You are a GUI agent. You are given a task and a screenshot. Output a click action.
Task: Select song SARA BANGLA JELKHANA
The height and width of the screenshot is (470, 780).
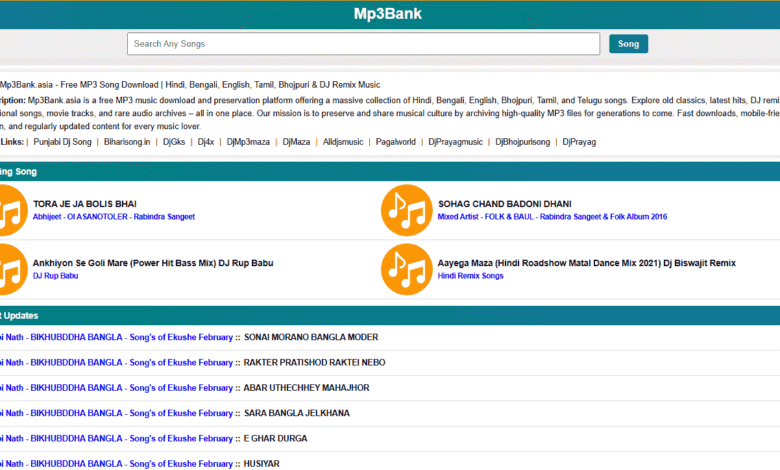[297, 413]
